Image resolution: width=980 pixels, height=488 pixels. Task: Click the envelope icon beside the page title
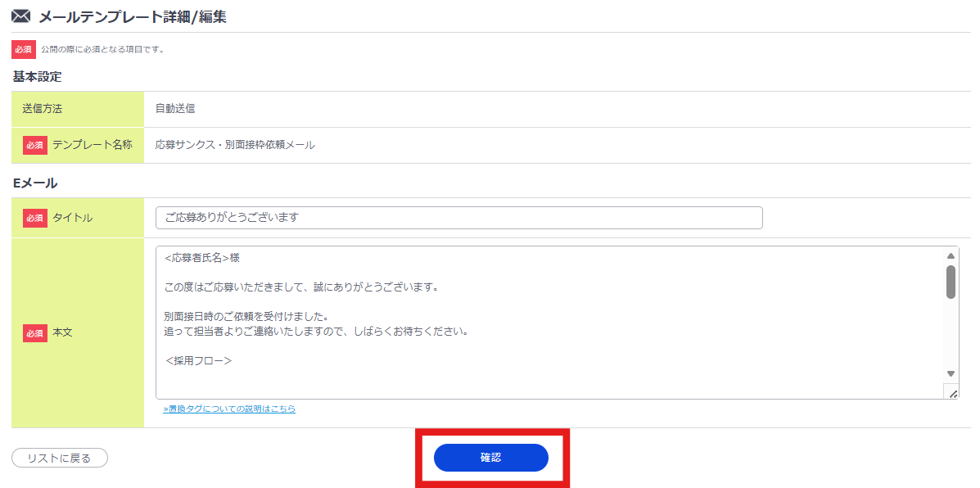[x=20, y=15]
